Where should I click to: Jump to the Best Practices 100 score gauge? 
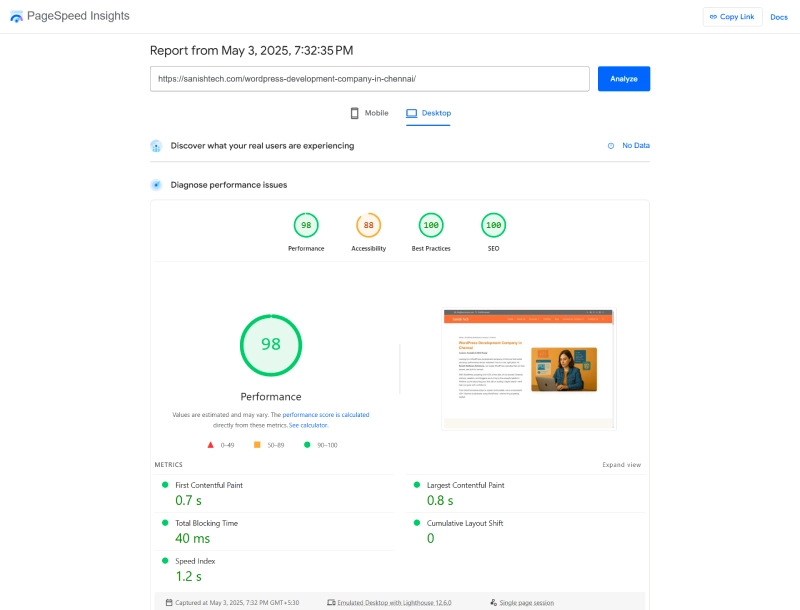431,225
